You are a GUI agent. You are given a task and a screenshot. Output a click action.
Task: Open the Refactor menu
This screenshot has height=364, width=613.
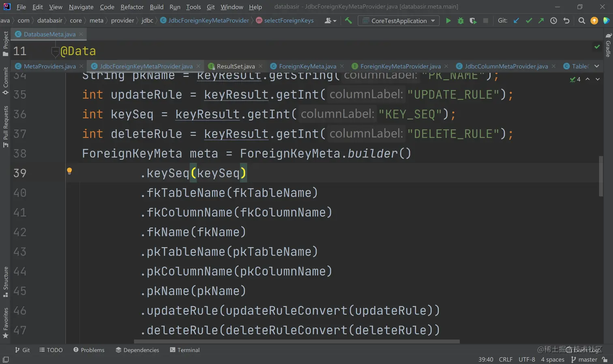point(132,7)
